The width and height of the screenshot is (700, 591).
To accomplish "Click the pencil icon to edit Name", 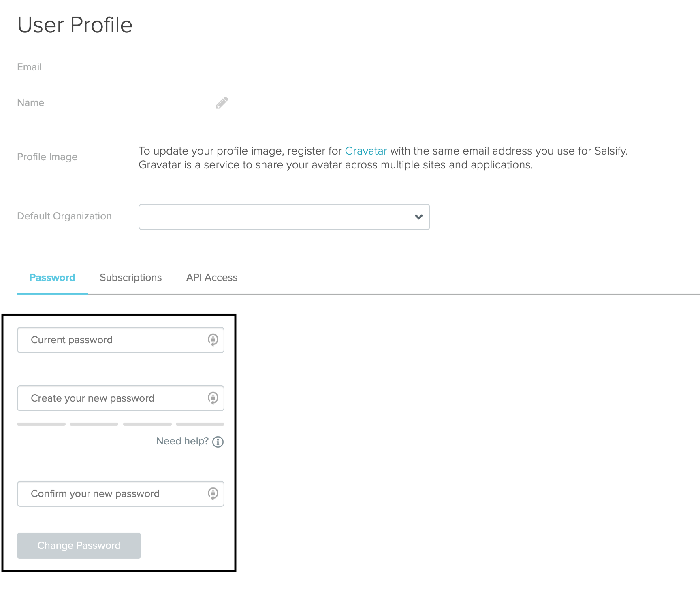I will point(222,103).
